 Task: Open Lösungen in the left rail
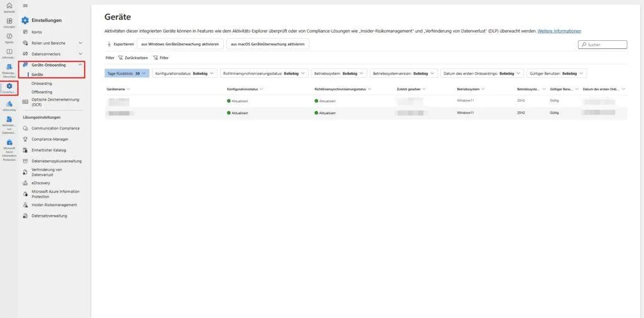(x=9, y=22)
